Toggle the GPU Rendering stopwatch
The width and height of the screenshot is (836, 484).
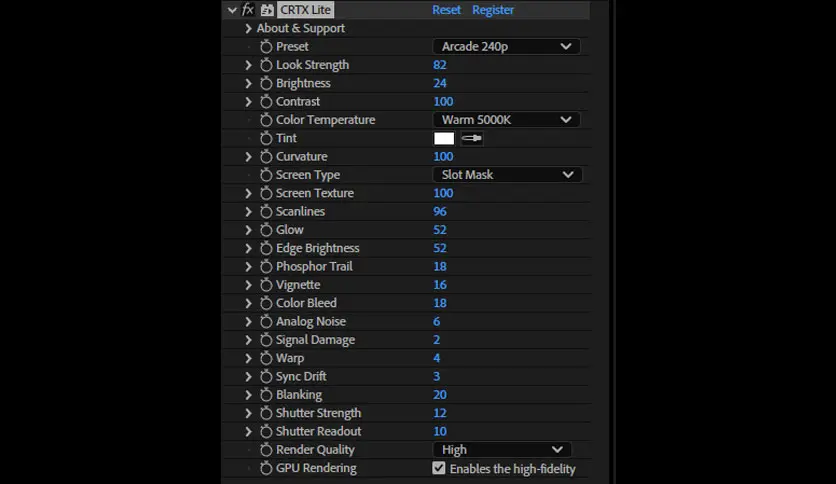[x=266, y=468]
